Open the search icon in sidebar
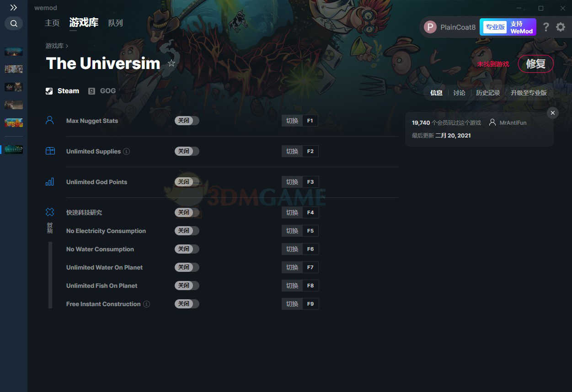Screen dimensions: 572x392 (x=14, y=23)
